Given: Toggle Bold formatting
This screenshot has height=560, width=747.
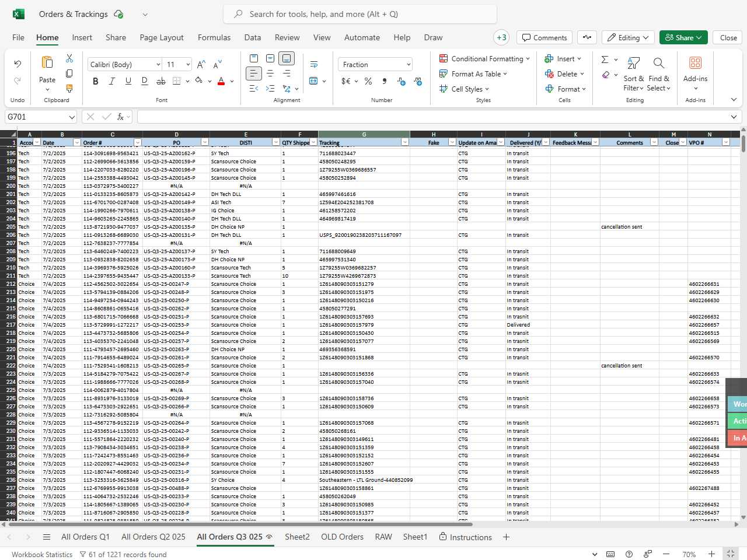Looking at the screenshot, I should click(95, 81).
